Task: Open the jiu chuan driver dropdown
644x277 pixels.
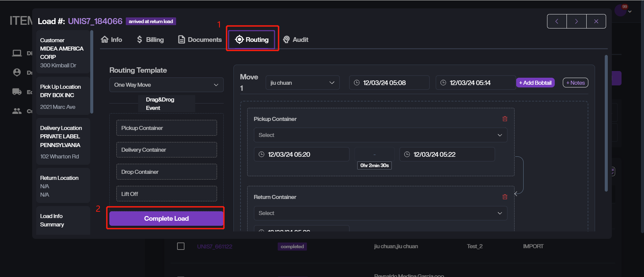Action: point(303,83)
